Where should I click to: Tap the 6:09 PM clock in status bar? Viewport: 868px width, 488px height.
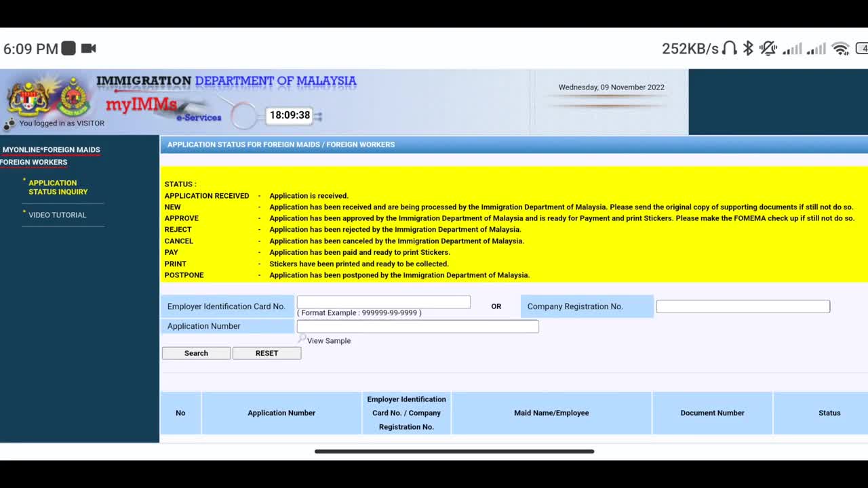[31, 49]
